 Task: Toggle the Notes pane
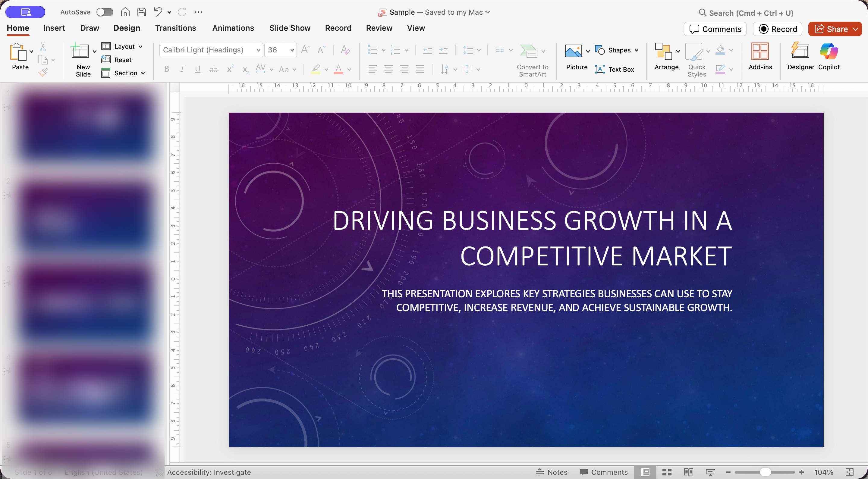pos(552,472)
